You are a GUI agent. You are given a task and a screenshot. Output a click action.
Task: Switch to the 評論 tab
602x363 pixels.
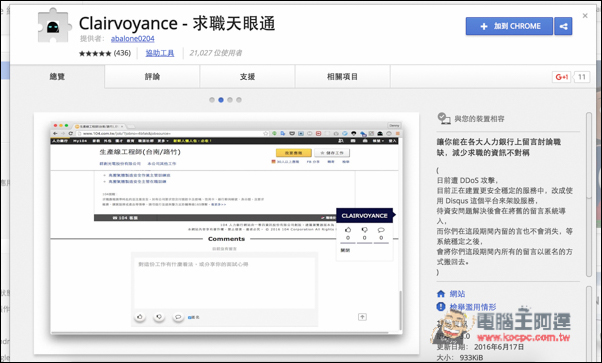(x=152, y=76)
